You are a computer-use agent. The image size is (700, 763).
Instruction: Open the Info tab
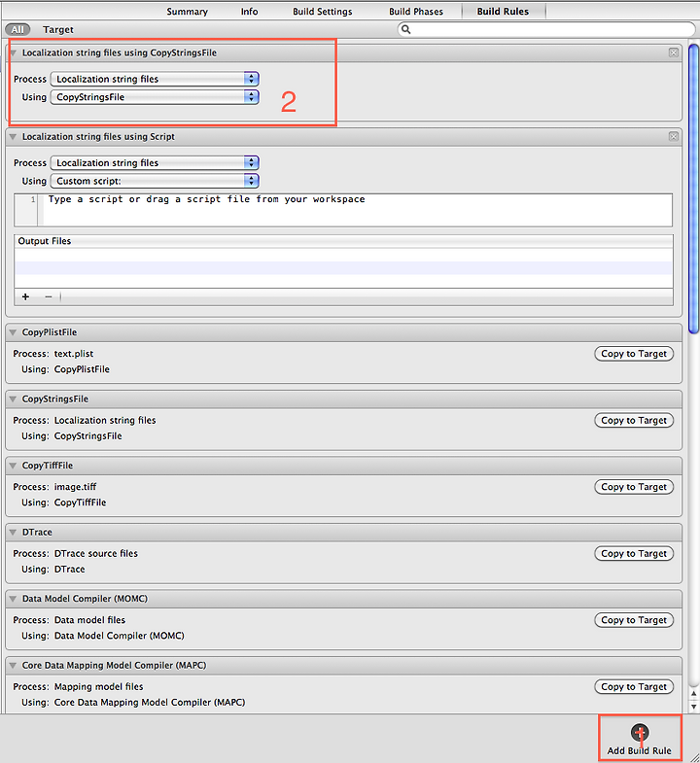pyautogui.click(x=249, y=12)
